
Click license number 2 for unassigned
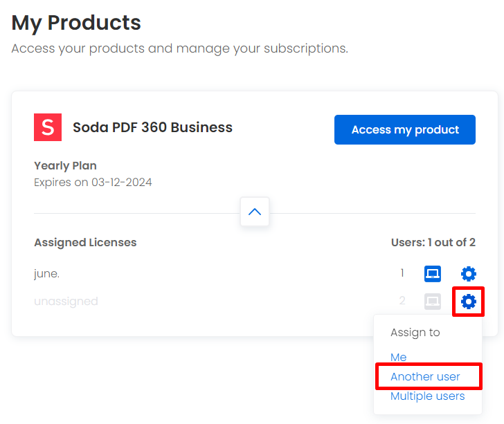(x=402, y=301)
